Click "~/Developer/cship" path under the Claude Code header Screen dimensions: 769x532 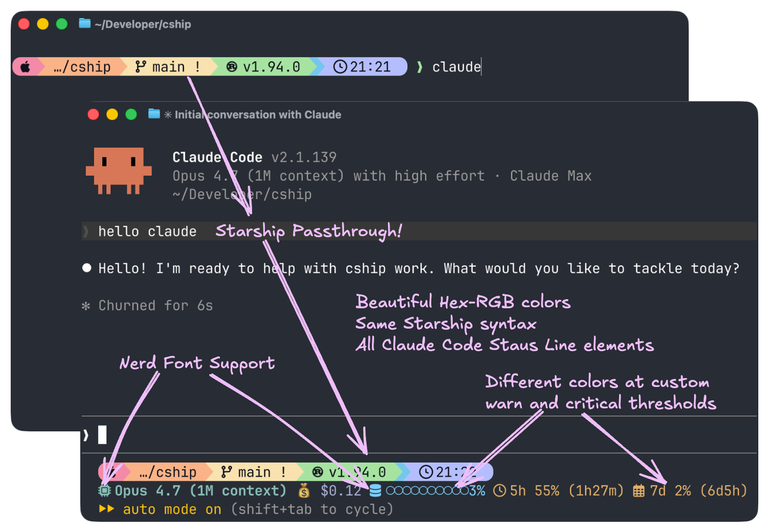coord(242,194)
